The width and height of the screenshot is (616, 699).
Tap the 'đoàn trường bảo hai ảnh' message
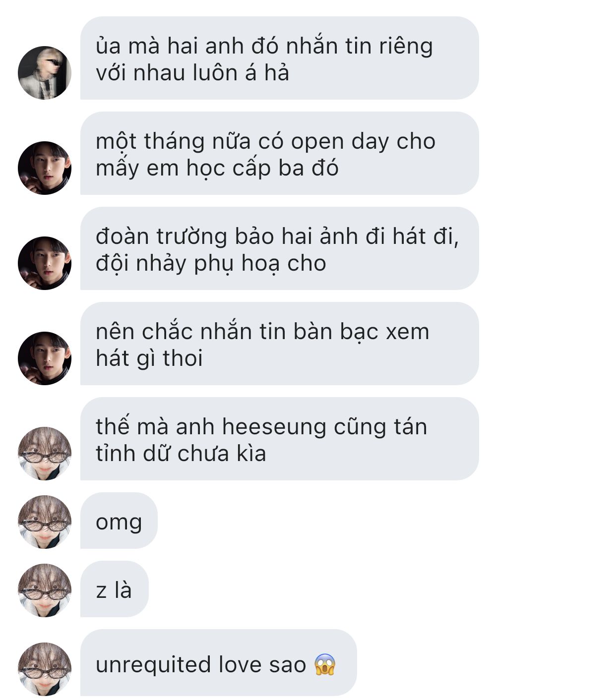pyautogui.click(x=280, y=248)
